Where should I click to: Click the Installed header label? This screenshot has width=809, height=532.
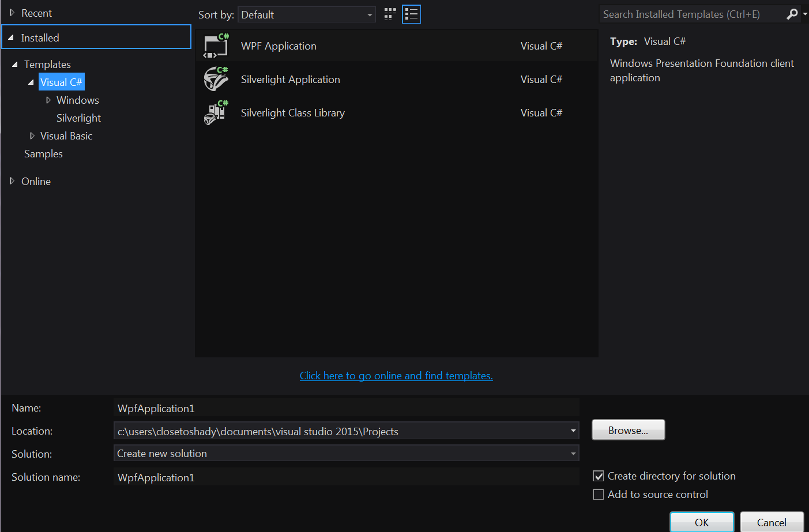coord(40,38)
